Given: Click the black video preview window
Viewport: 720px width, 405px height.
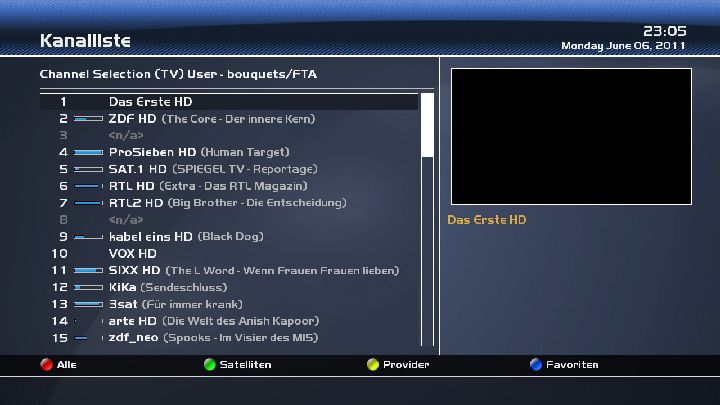Looking at the screenshot, I should click(571, 136).
